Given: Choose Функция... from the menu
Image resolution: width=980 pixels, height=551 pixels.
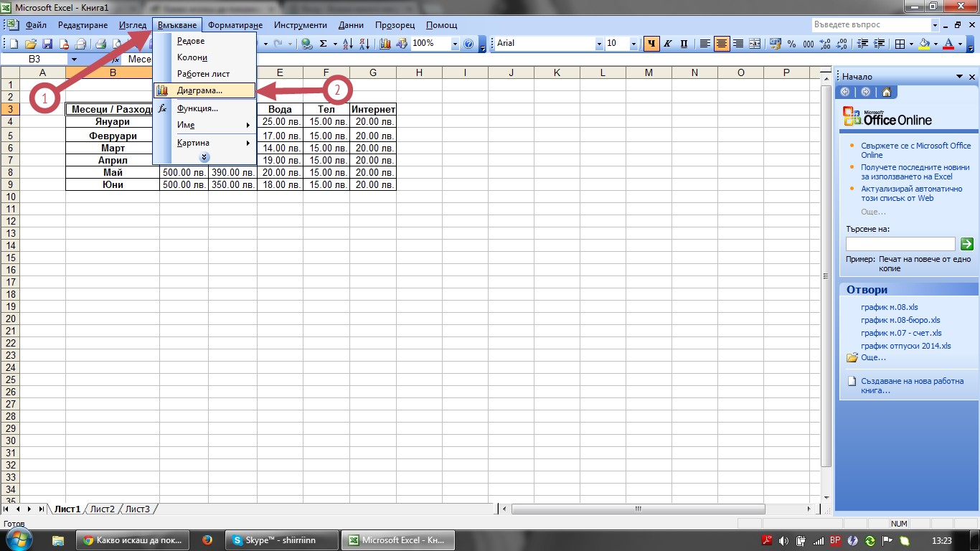Looking at the screenshot, I should (x=204, y=108).
